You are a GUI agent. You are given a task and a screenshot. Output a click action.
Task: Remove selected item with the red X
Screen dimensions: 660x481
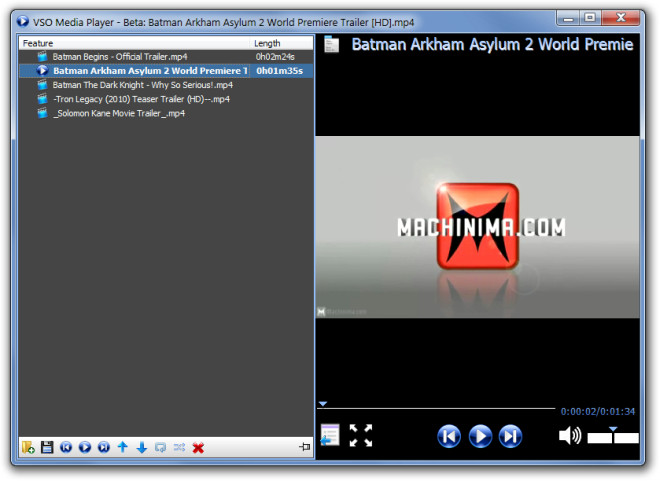(x=198, y=448)
